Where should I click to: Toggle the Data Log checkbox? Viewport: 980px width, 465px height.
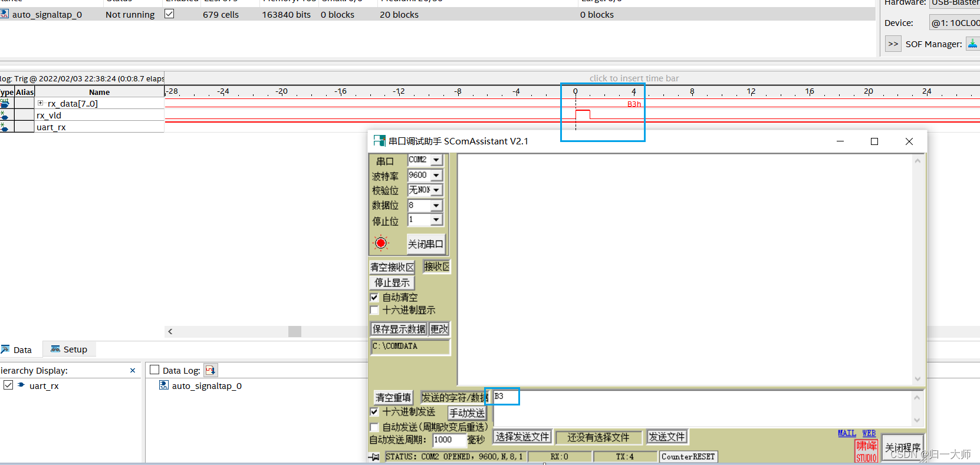[155, 370]
